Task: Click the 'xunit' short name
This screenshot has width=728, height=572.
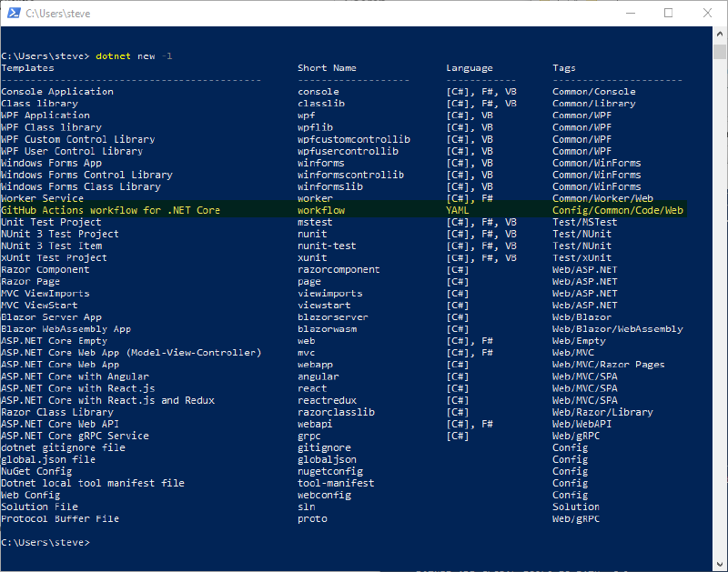Action: (312, 258)
